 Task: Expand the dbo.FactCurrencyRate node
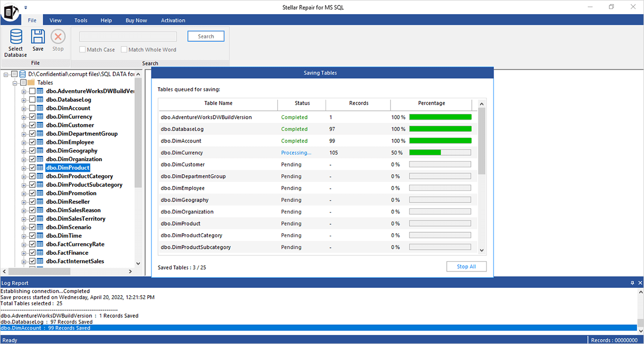click(24, 244)
